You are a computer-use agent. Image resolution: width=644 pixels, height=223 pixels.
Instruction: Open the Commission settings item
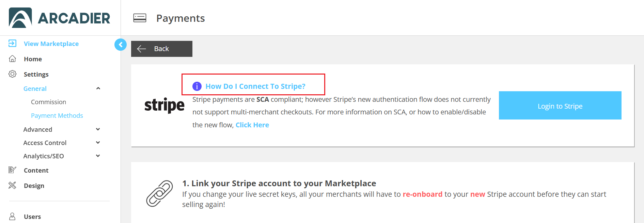48,102
